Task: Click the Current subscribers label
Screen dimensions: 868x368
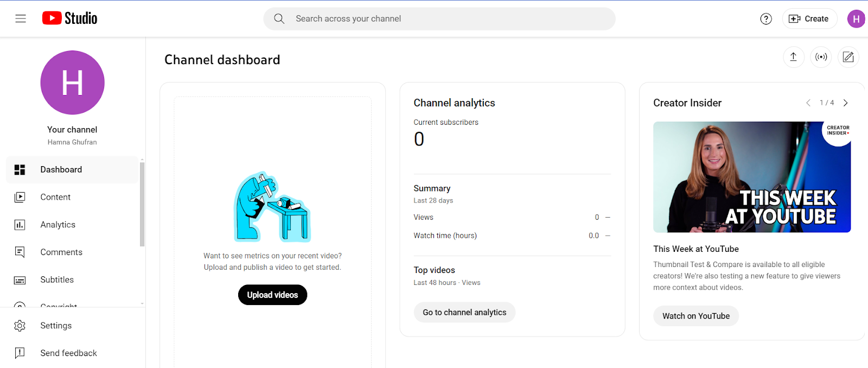Action: 446,123
